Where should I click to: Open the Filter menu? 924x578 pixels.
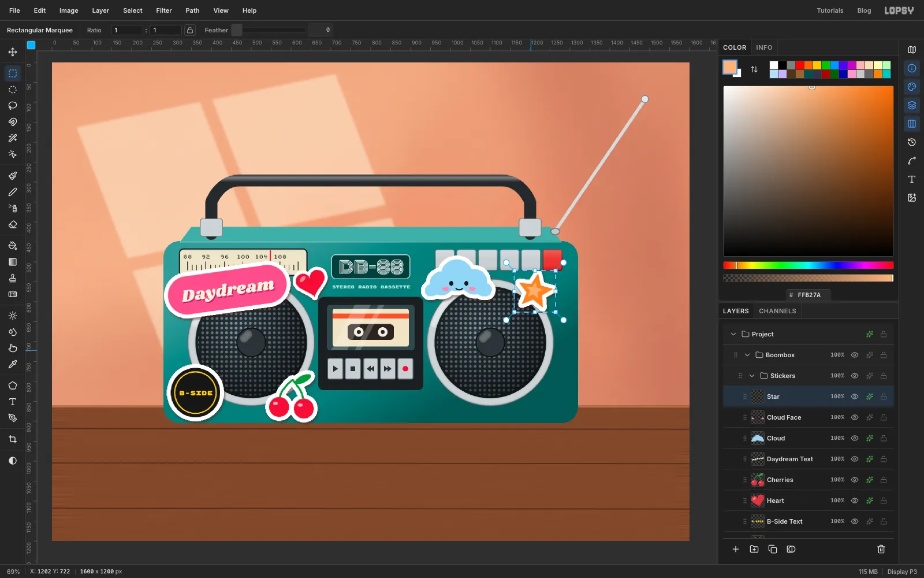click(x=164, y=10)
